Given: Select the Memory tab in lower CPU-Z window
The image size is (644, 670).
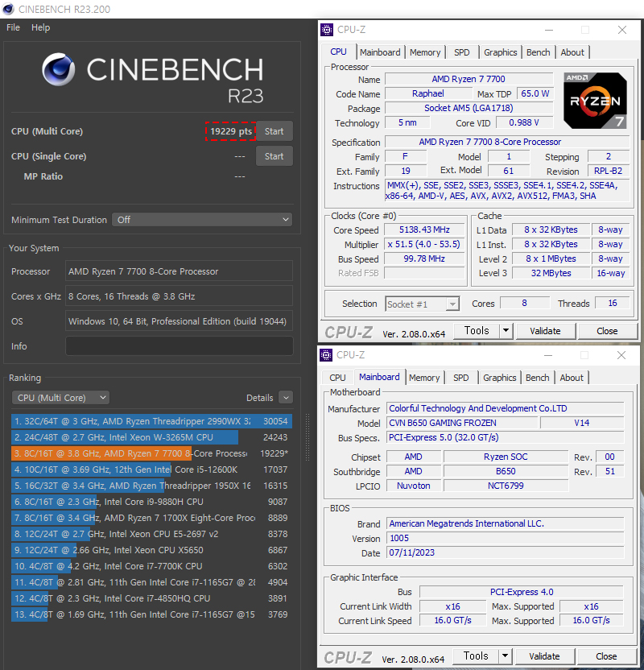Looking at the screenshot, I should point(424,378).
